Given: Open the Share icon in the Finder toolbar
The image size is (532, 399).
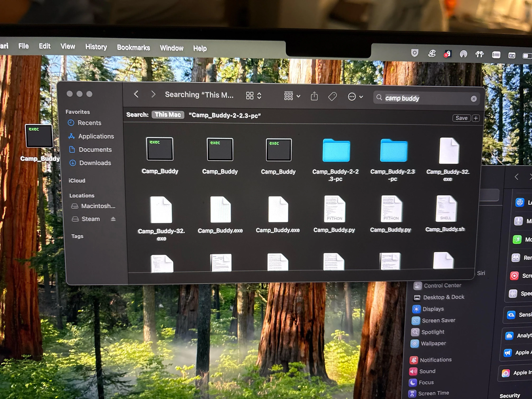Looking at the screenshot, I should point(315,96).
